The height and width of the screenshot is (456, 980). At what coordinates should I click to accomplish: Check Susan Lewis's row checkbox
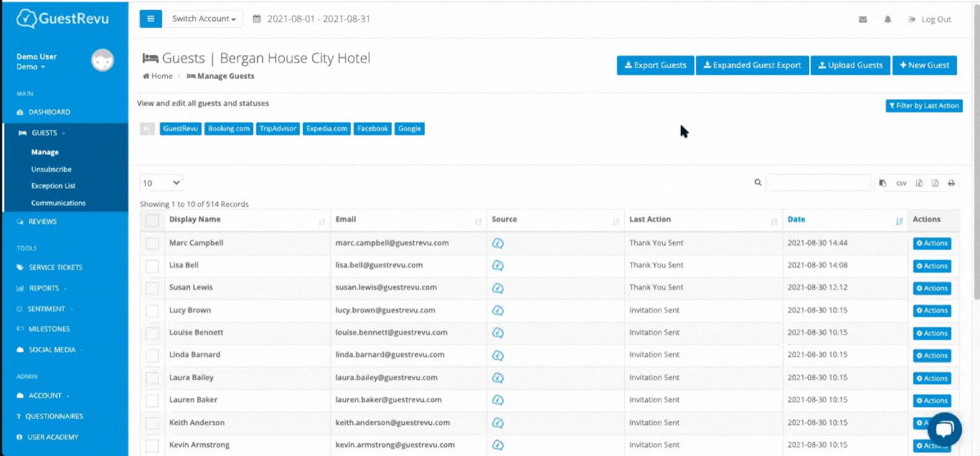[x=152, y=288]
